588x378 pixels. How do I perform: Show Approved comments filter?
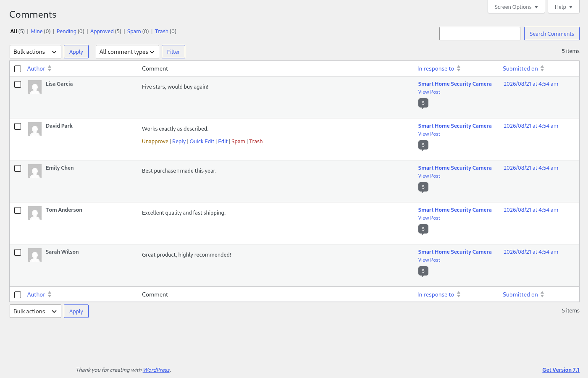coord(102,31)
